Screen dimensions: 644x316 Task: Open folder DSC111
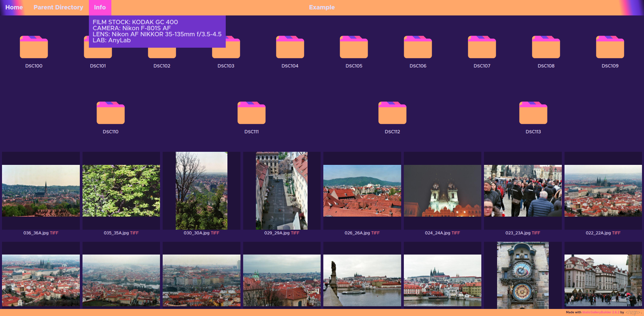click(251, 113)
